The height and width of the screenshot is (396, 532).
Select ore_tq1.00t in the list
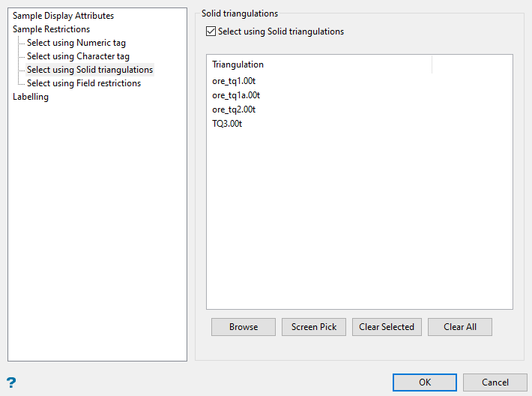235,81
